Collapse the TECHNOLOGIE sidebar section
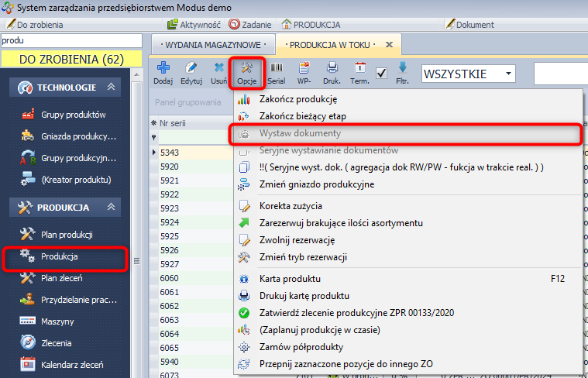 [112, 88]
